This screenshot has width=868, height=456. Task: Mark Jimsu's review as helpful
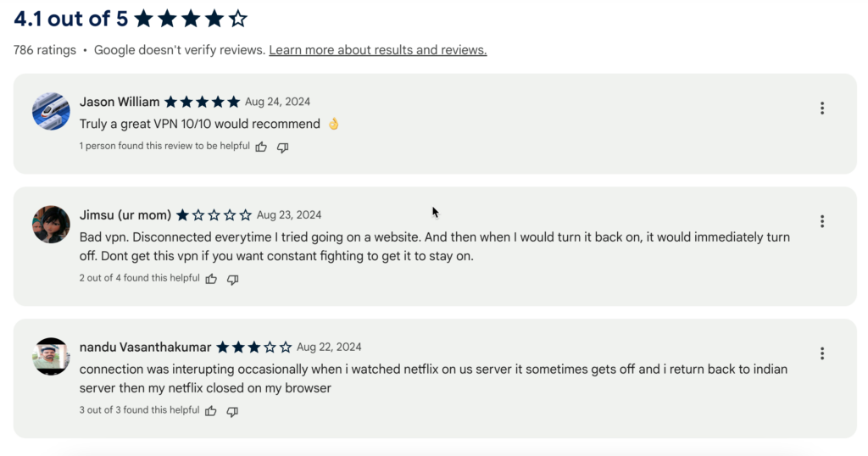(x=211, y=279)
